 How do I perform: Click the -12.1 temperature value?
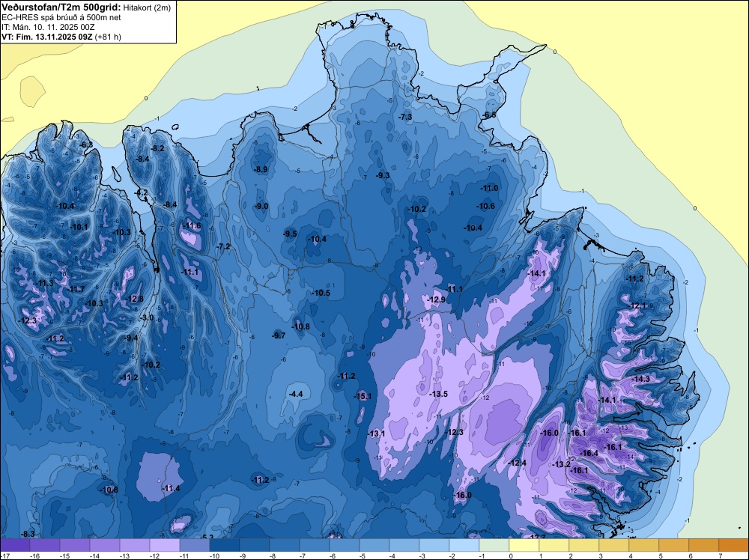pos(637,305)
